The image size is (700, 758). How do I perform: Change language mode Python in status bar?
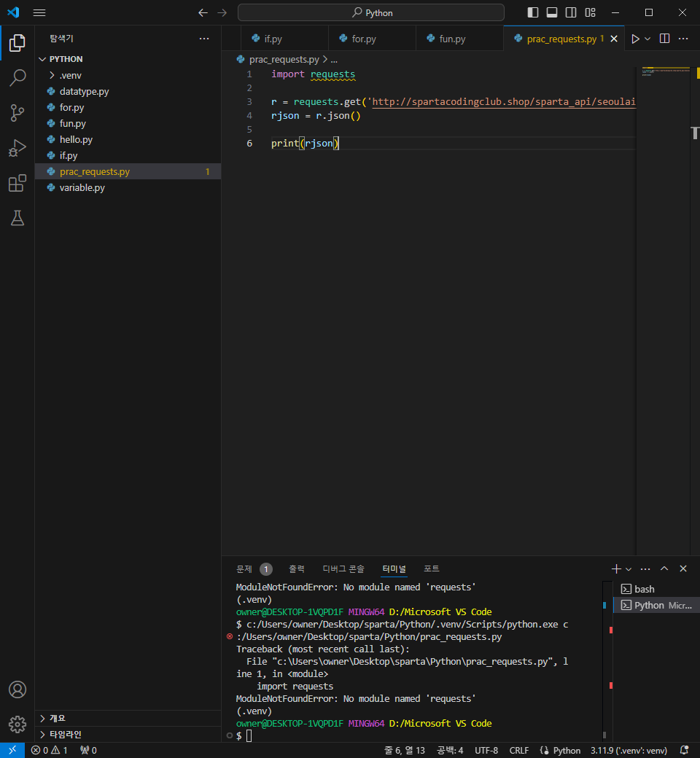[567, 750]
